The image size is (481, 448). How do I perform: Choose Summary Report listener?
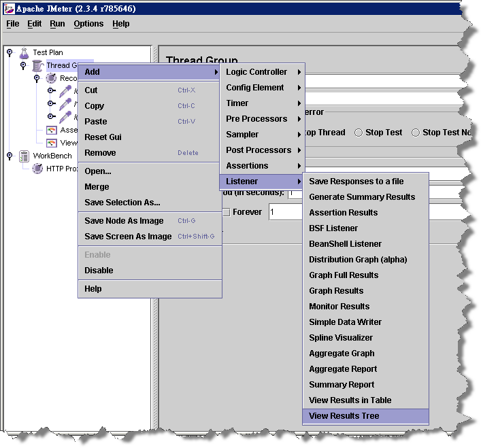[365, 385]
